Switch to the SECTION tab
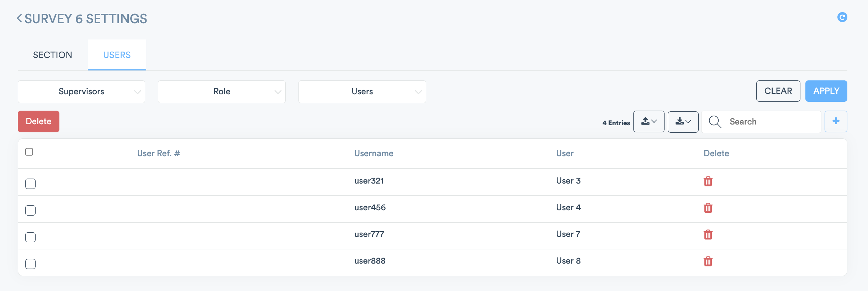The image size is (868, 291). (x=53, y=55)
